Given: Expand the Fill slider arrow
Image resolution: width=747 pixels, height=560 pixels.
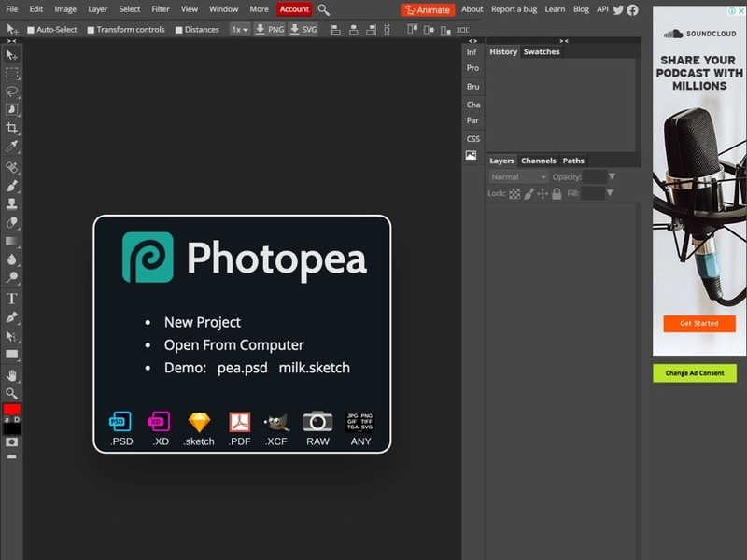Looking at the screenshot, I should click(610, 193).
